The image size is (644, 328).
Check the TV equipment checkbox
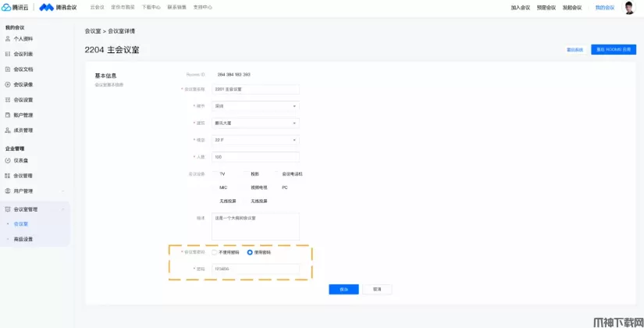pos(215,174)
